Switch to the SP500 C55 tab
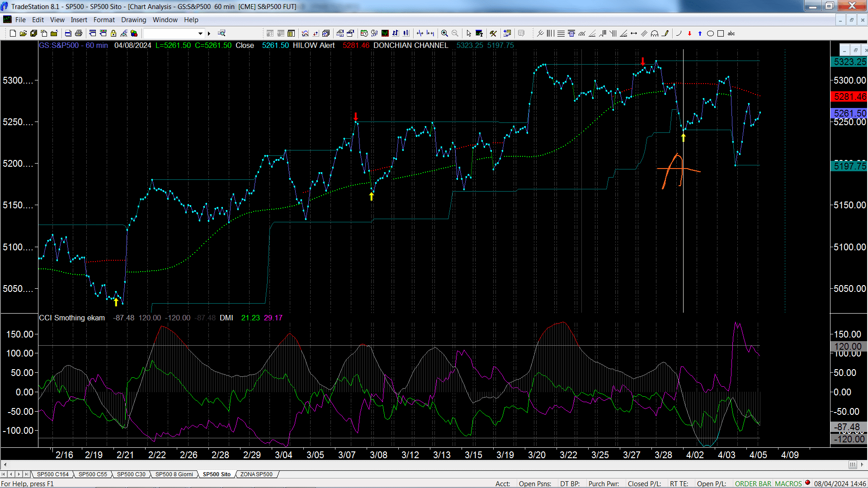Image resolution: width=868 pixels, height=488 pixels. point(93,474)
